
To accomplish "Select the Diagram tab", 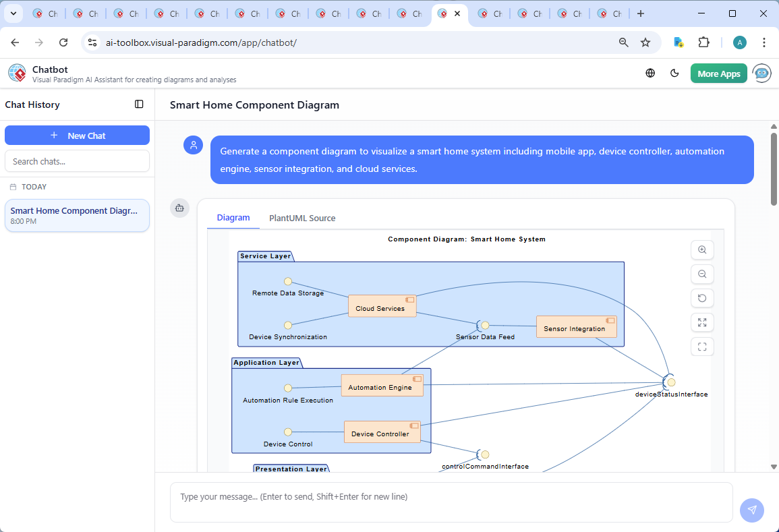I will click(x=233, y=218).
